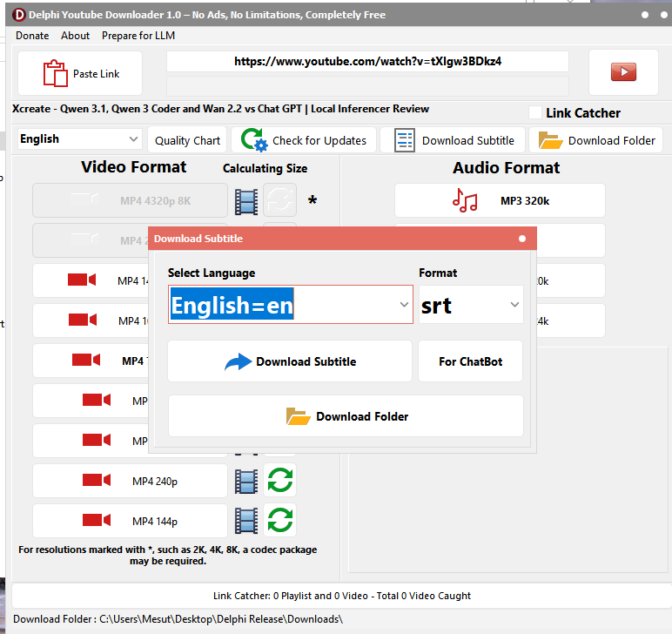This screenshot has width=672, height=634.
Task: Open the About menu
Action: (75, 36)
